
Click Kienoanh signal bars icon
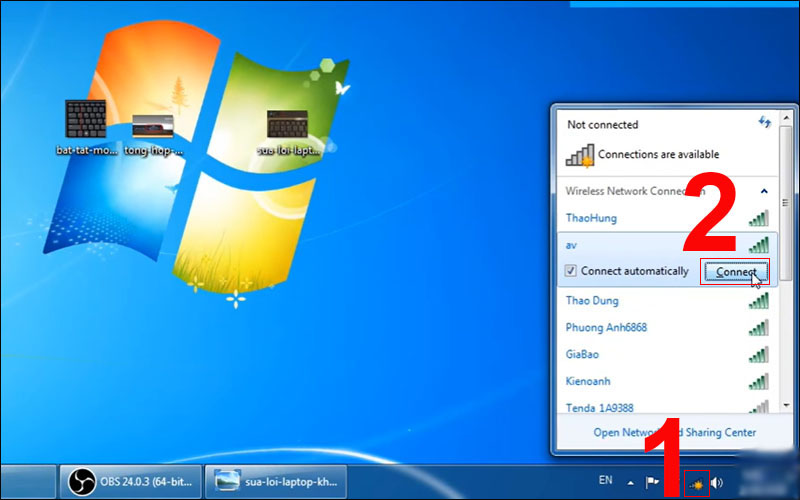759,381
